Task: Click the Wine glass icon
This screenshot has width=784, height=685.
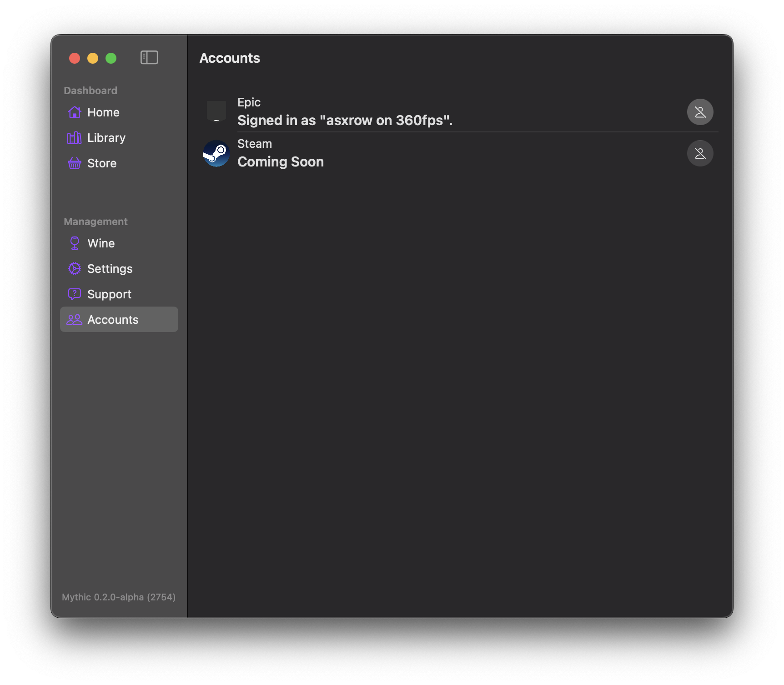Action: click(75, 243)
